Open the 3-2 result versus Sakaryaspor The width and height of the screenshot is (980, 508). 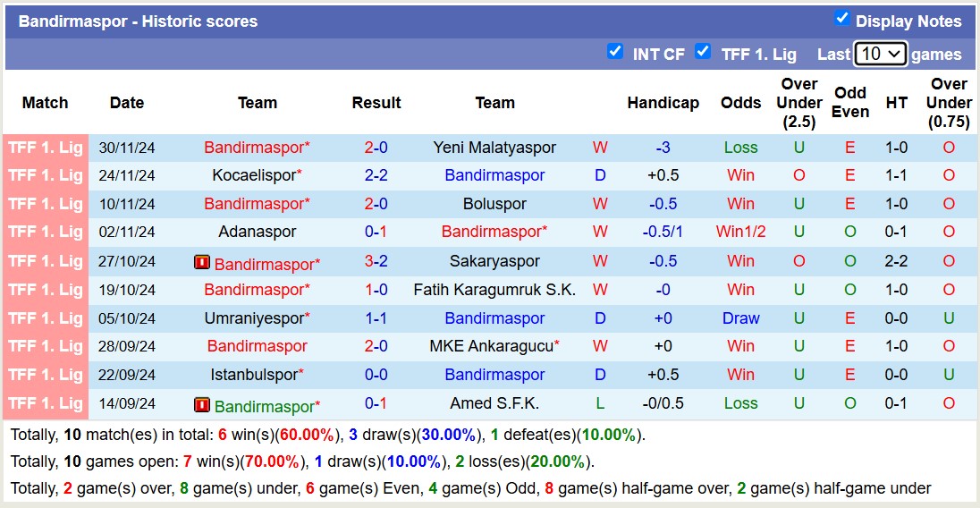[376, 261]
